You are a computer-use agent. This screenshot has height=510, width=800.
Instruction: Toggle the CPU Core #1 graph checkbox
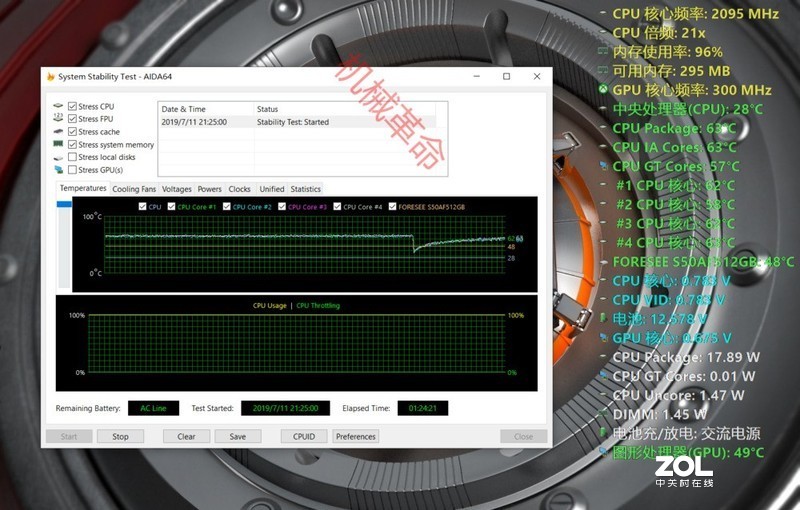[x=171, y=207]
